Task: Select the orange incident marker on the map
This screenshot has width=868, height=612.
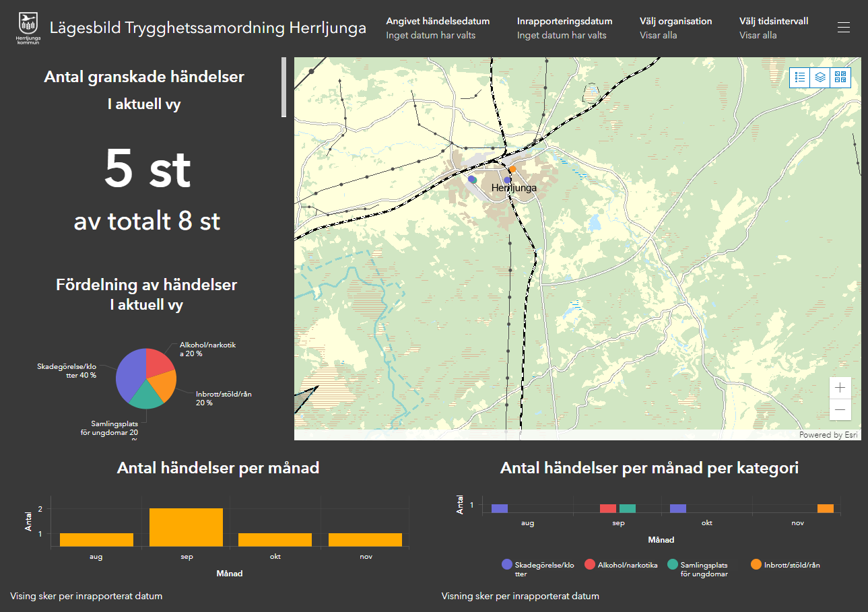Action: tap(511, 169)
